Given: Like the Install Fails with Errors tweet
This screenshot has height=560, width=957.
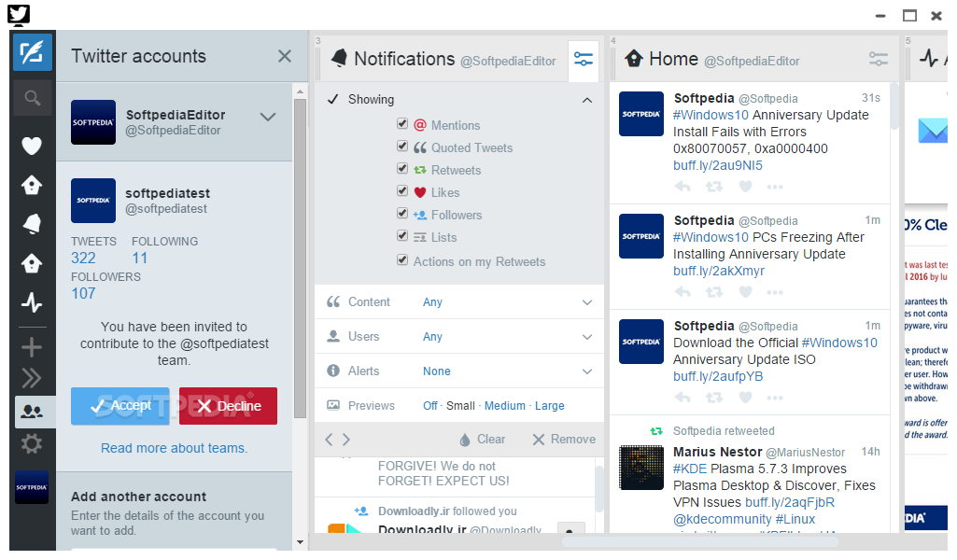Looking at the screenshot, I should [x=745, y=187].
